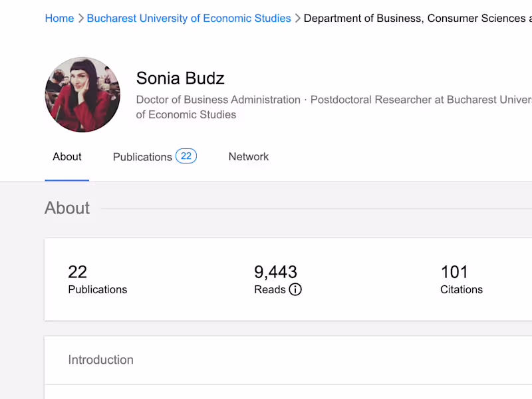
Task: Switch to the About tab
Action: (x=67, y=157)
